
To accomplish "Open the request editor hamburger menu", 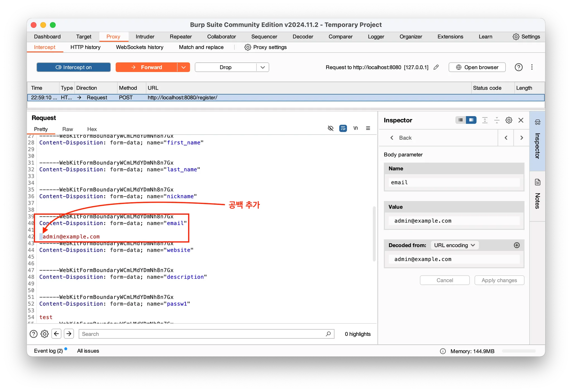I will click(x=368, y=128).
